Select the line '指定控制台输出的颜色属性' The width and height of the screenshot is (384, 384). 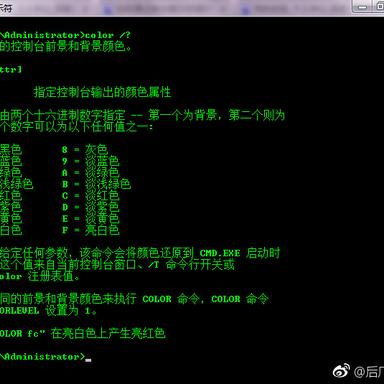tap(102, 92)
